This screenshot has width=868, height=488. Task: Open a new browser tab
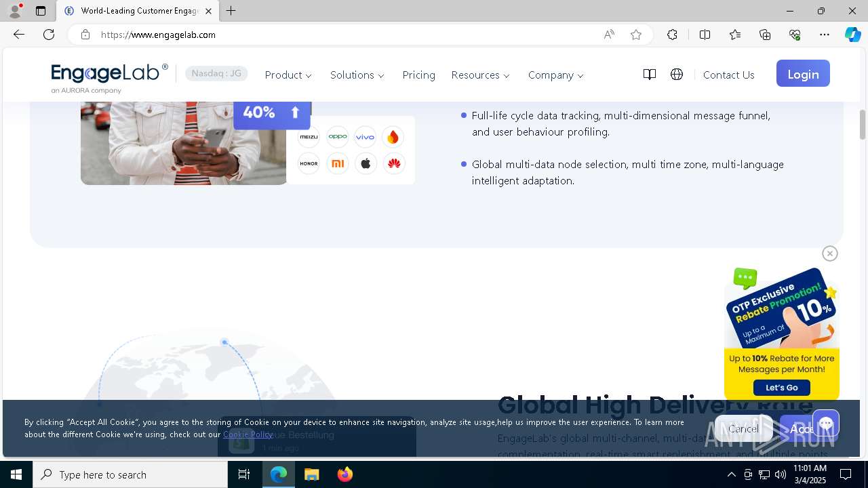(231, 11)
